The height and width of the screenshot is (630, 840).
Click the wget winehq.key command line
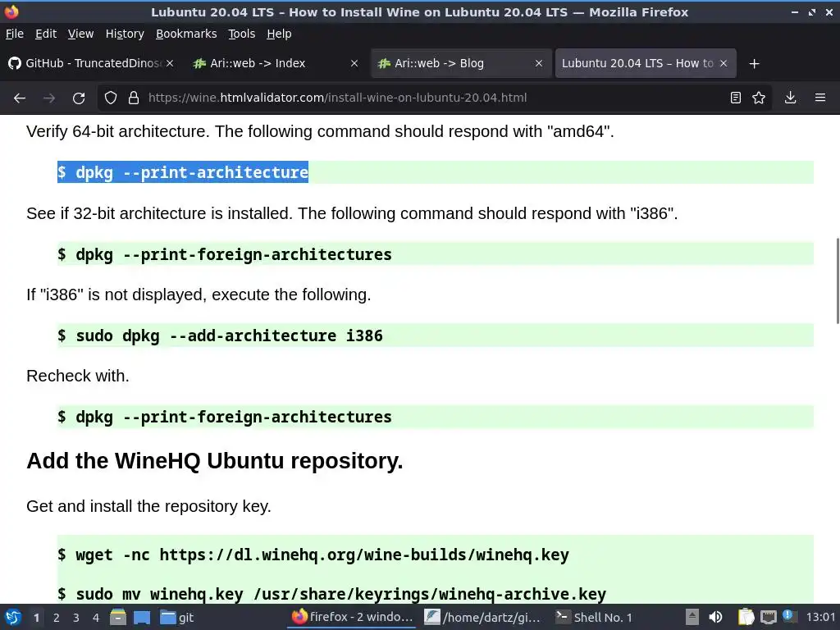click(x=313, y=555)
